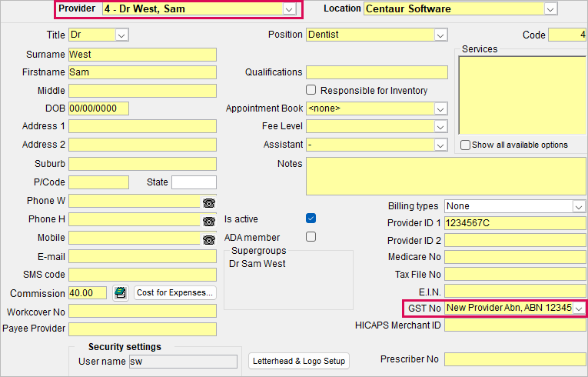Click the User name field
This screenshot has height=377, width=588.
coord(184,362)
